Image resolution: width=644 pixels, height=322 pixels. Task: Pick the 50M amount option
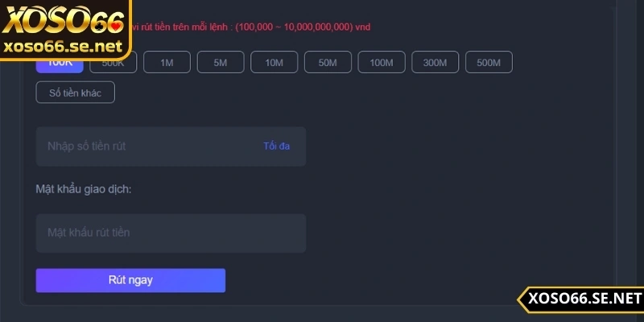(328, 63)
